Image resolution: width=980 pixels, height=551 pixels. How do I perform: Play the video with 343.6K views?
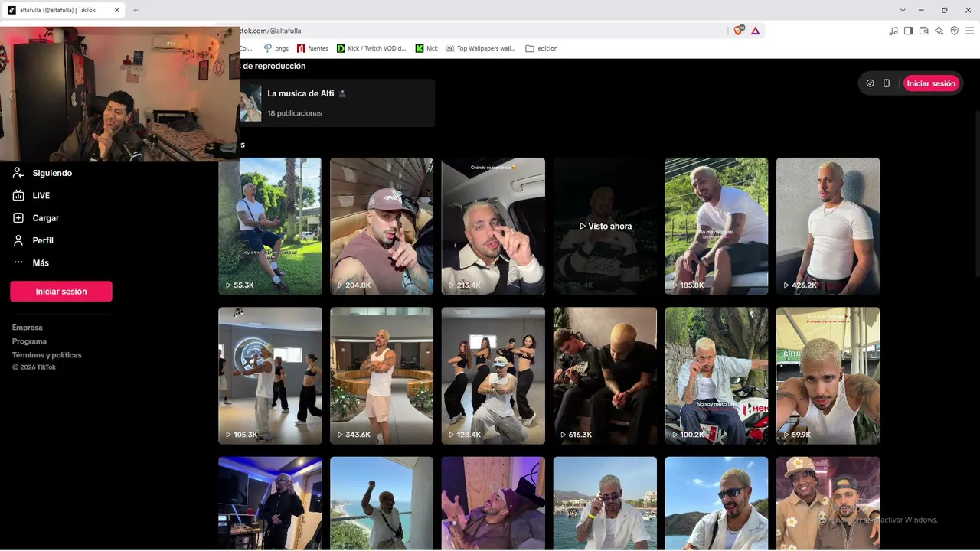(381, 376)
